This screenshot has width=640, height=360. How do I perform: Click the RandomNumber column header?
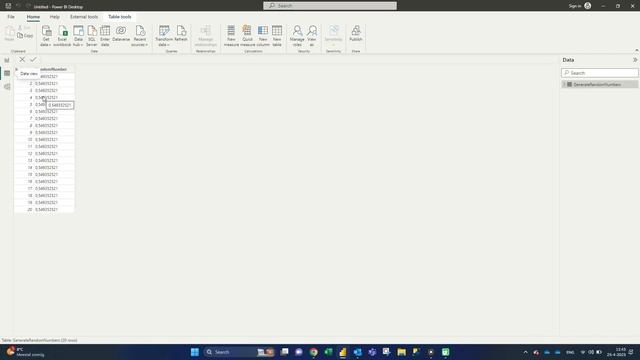tap(54, 69)
